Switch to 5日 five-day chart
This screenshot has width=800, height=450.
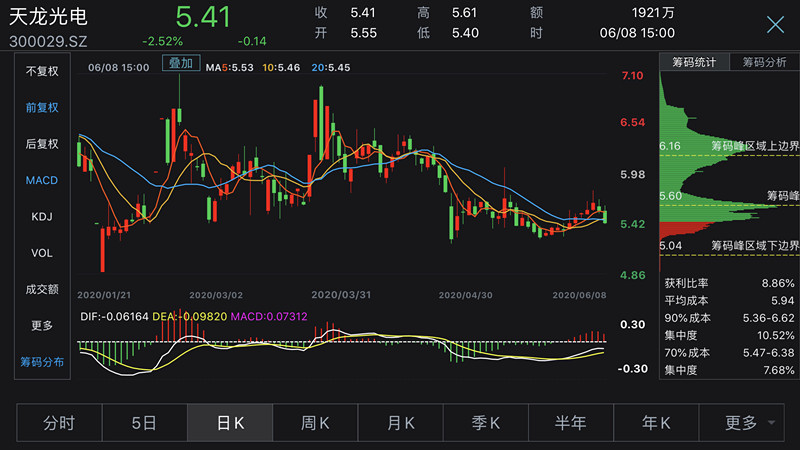[144, 422]
